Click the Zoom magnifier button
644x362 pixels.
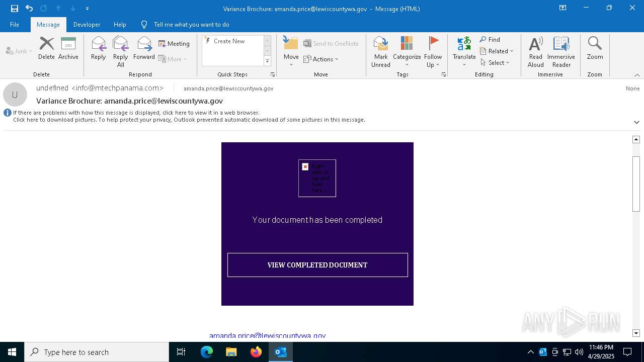pos(595,49)
